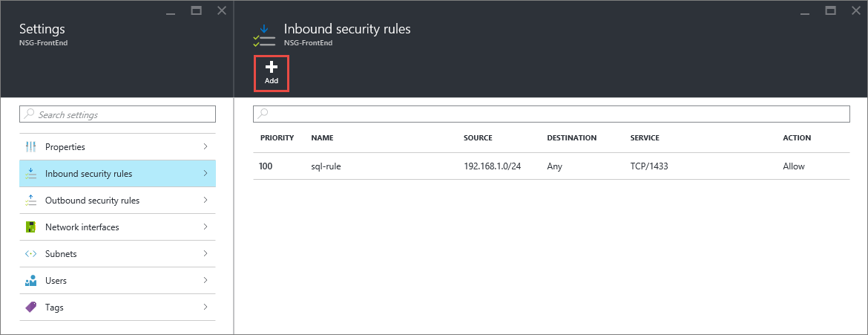Sort by SERVICE column header

(x=645, y=137)
